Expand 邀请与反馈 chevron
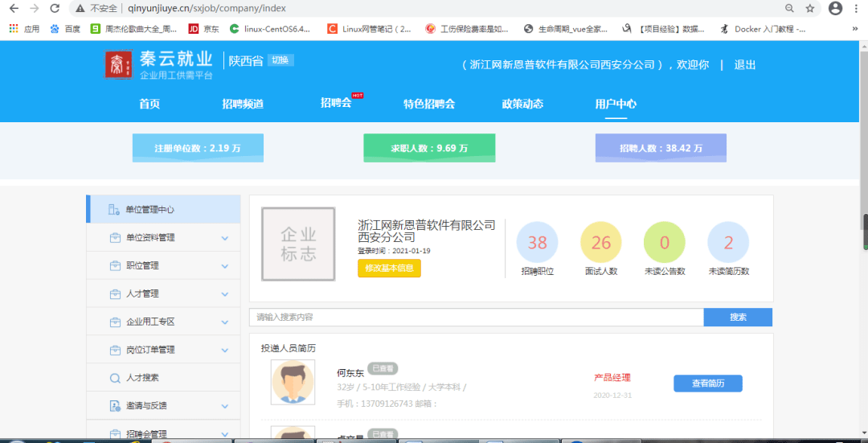 (225, 407)
